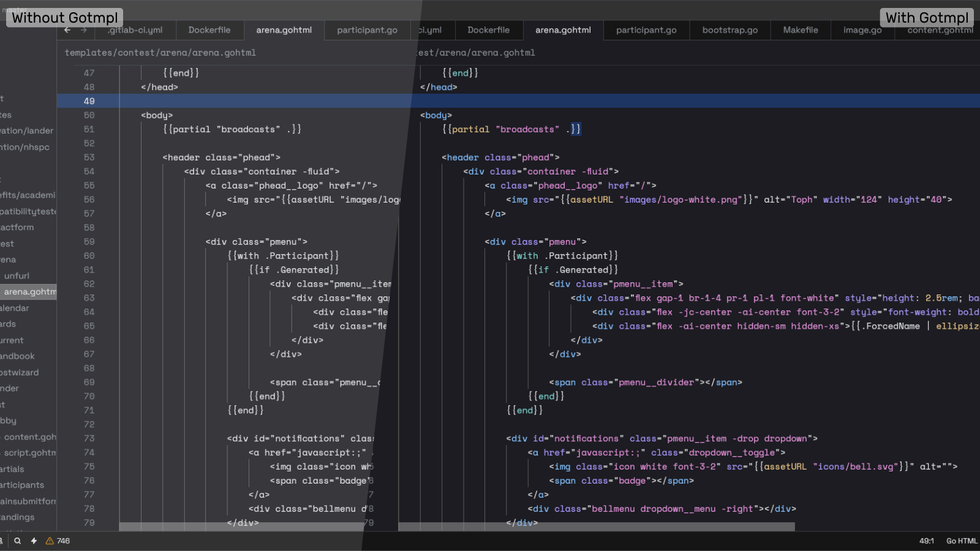980x551 pixels.
Task: Expand the participants folder in sidebar
Action: pos(22,485)
